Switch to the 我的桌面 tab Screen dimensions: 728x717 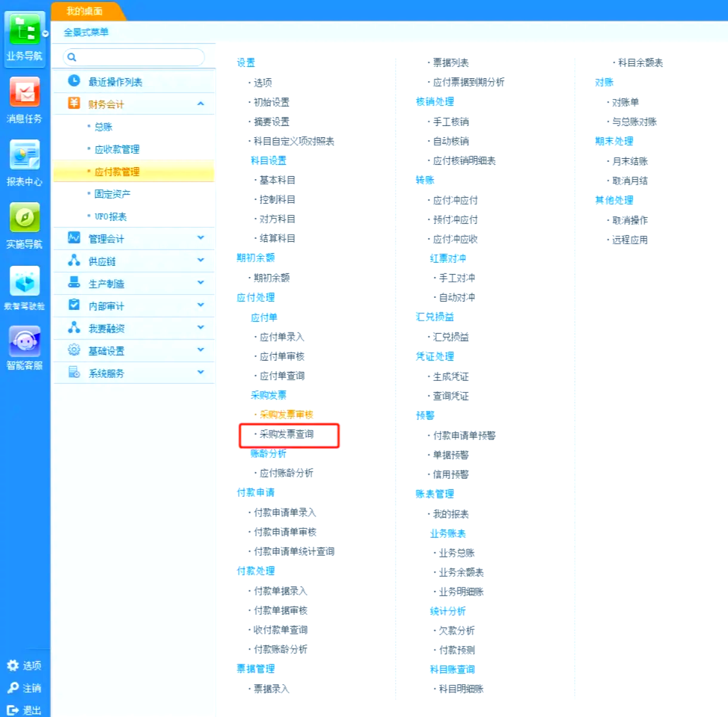pyautogui.click(x=85, y=11)
